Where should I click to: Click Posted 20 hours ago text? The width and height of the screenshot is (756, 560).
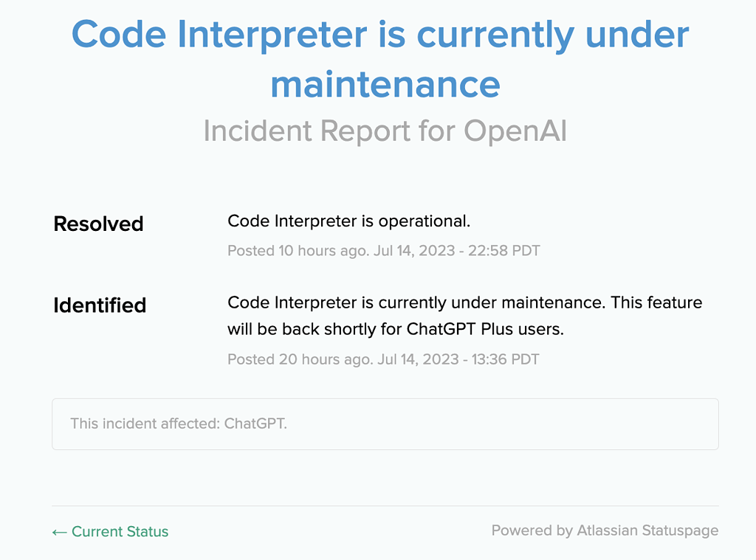292,359
